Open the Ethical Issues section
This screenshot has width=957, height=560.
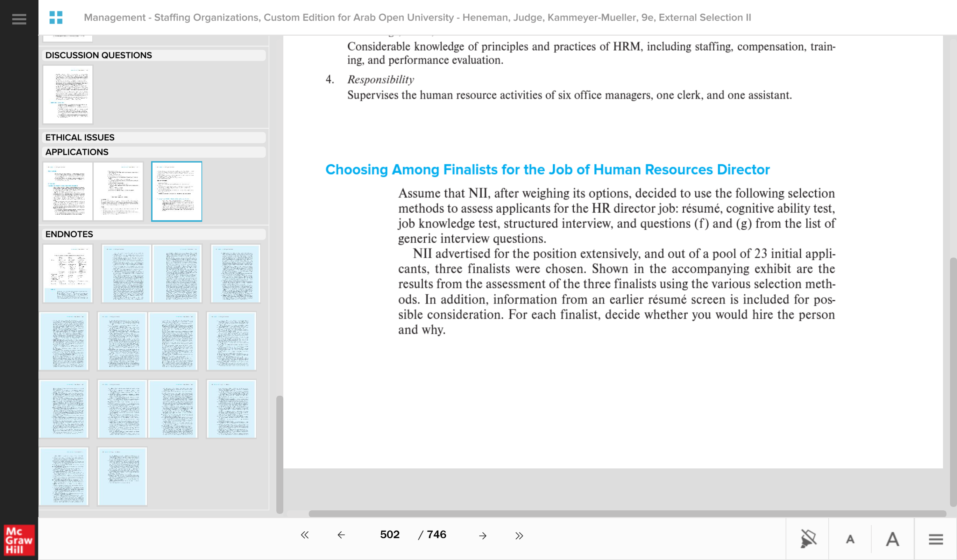(x=154, y=137)
